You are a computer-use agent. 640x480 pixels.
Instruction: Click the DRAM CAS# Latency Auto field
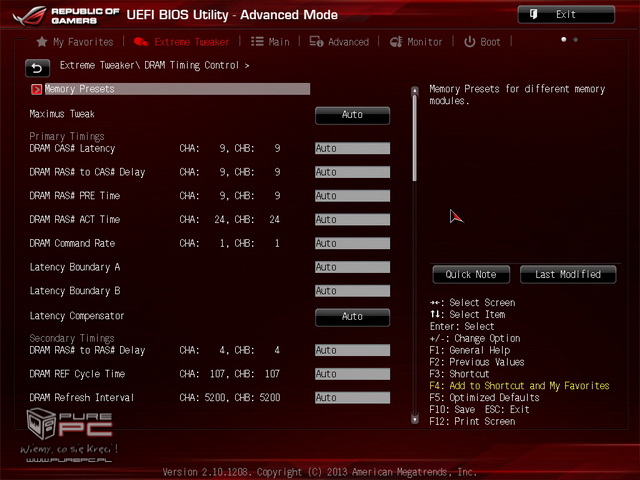tap(352, 148)
